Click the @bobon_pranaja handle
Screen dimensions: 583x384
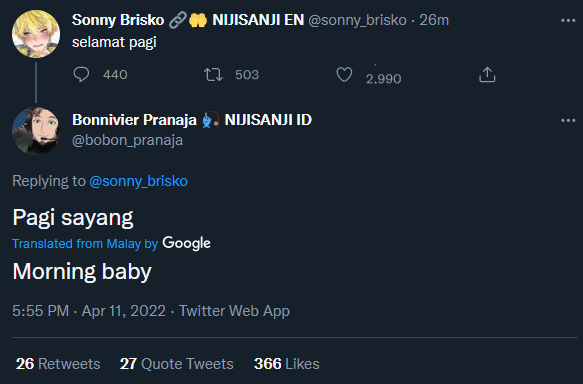point(127,140)
